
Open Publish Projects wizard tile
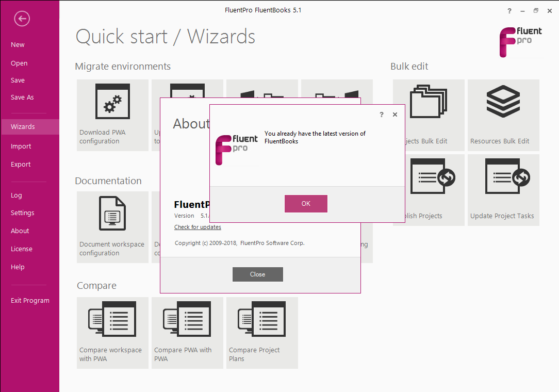click(435, 190)
